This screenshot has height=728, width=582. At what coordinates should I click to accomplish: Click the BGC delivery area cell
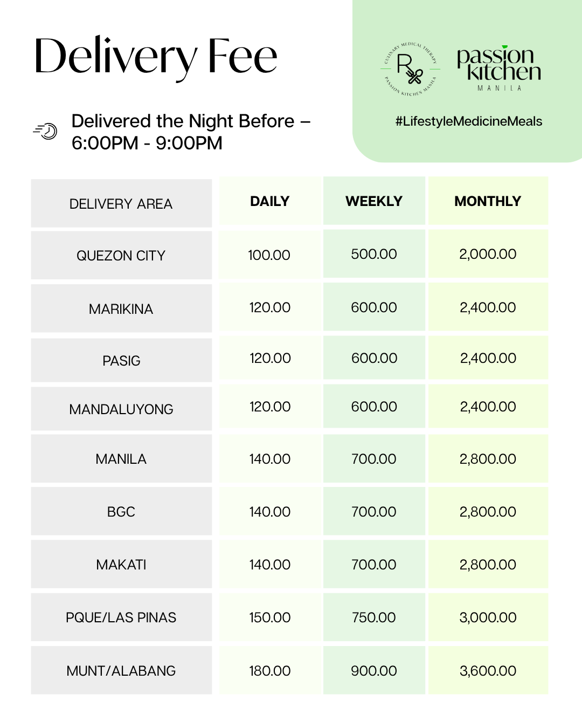(121, 512)
